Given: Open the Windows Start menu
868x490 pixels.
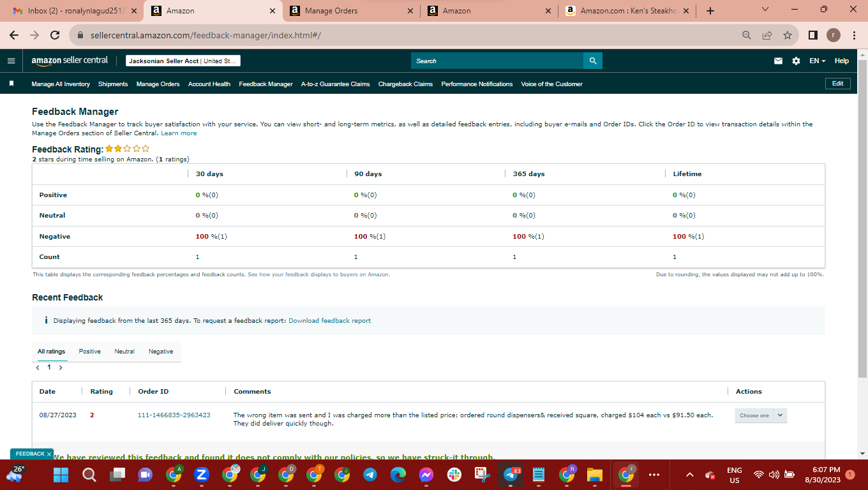Looking at the screenshot, I should click(x=61, y=475).
